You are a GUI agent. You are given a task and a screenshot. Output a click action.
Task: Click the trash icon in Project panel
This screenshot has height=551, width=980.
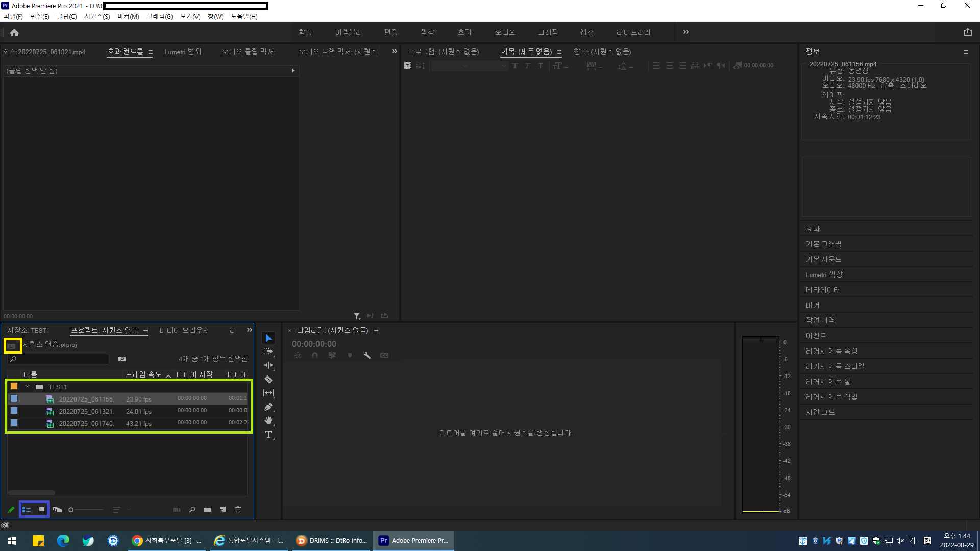click(x=238, y=509)
